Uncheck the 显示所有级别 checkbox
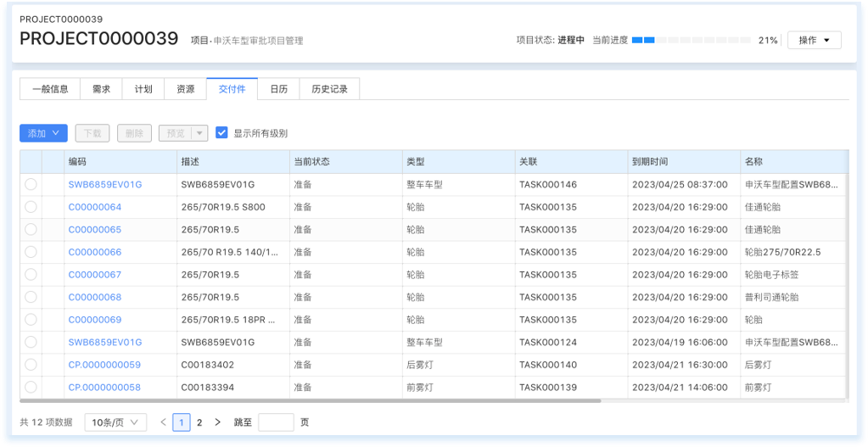868x447 pixels. click(x=222, y=133)
